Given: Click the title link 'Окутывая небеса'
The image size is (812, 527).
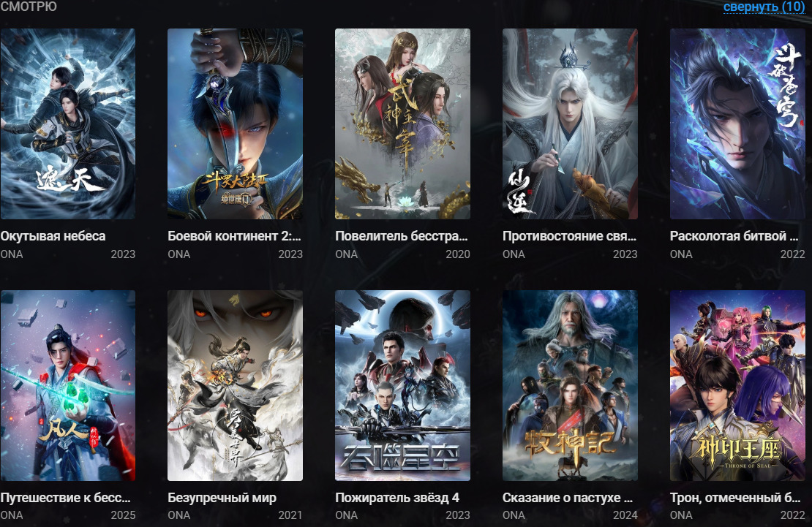Looking at the screenshot, I should coord(53,236).
